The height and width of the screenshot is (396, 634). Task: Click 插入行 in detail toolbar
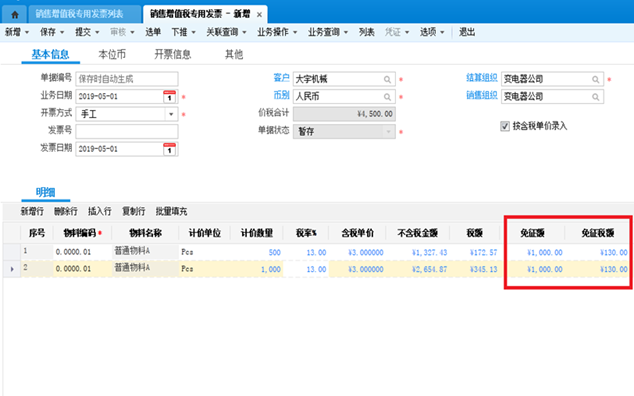(x=99, y=211)
